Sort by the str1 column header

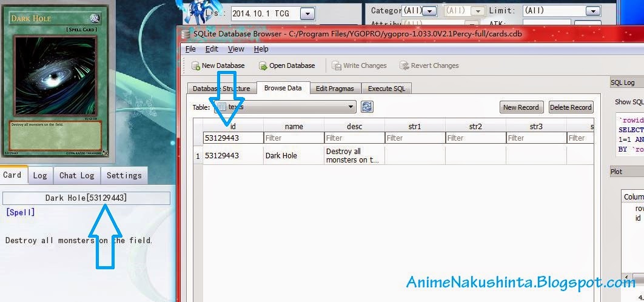coord(415,126)
